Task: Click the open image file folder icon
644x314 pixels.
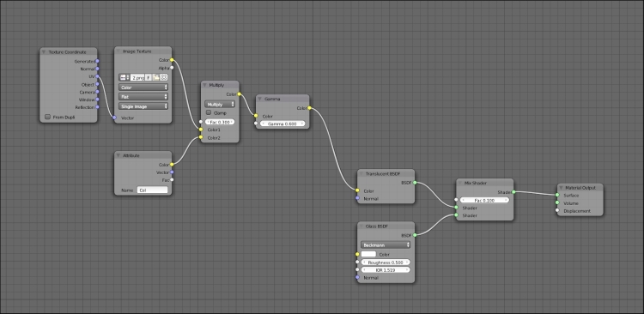Action: 156,77
